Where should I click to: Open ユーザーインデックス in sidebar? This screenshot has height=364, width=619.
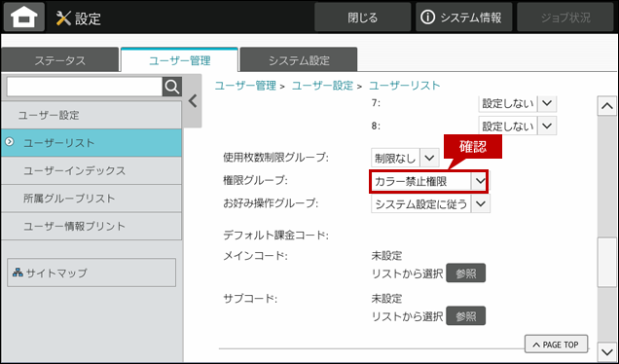[91, 170]
